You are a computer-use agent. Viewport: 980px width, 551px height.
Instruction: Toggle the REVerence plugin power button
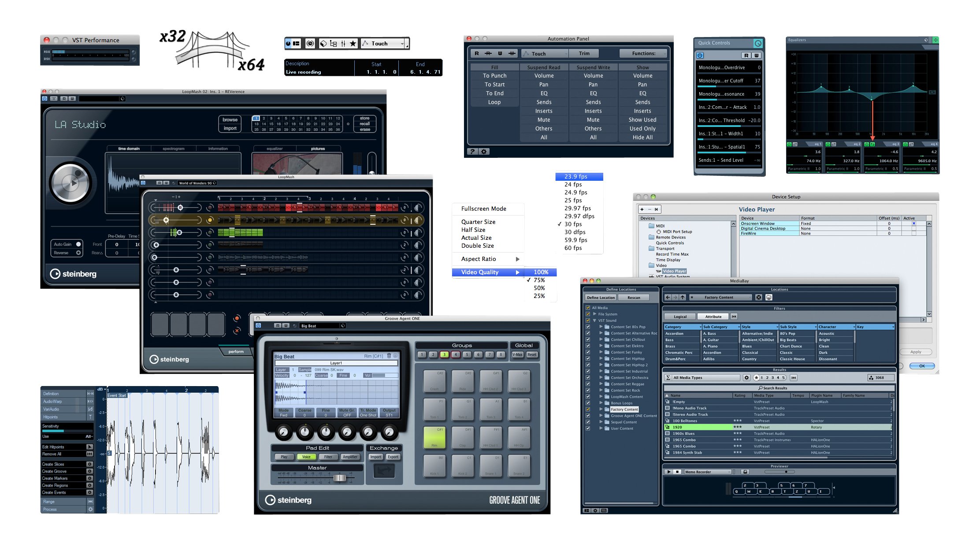45,99
